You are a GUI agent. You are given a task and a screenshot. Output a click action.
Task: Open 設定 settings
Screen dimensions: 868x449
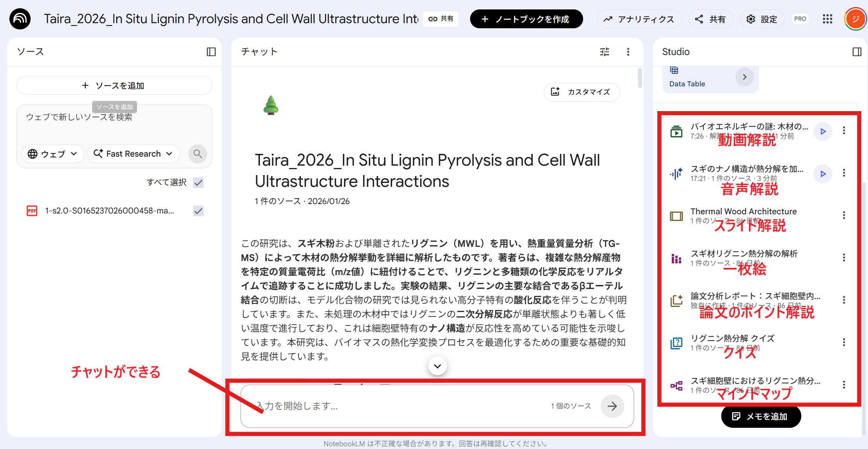tap(762, 19)
